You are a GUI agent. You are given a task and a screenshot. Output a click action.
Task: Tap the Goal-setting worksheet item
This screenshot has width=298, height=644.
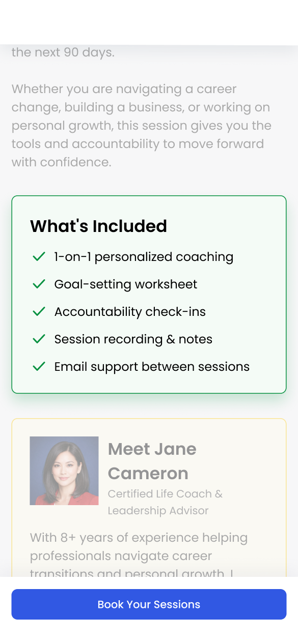click(x=126, y=284)
